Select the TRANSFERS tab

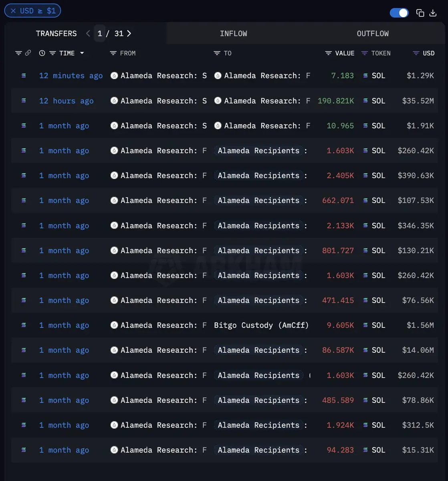(56, 34)
